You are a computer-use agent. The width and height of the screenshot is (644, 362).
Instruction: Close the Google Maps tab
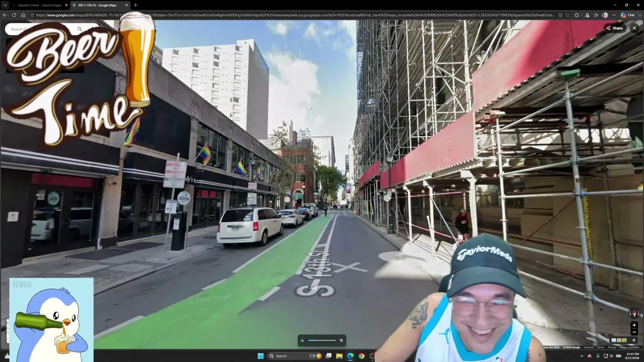(126, 5)
